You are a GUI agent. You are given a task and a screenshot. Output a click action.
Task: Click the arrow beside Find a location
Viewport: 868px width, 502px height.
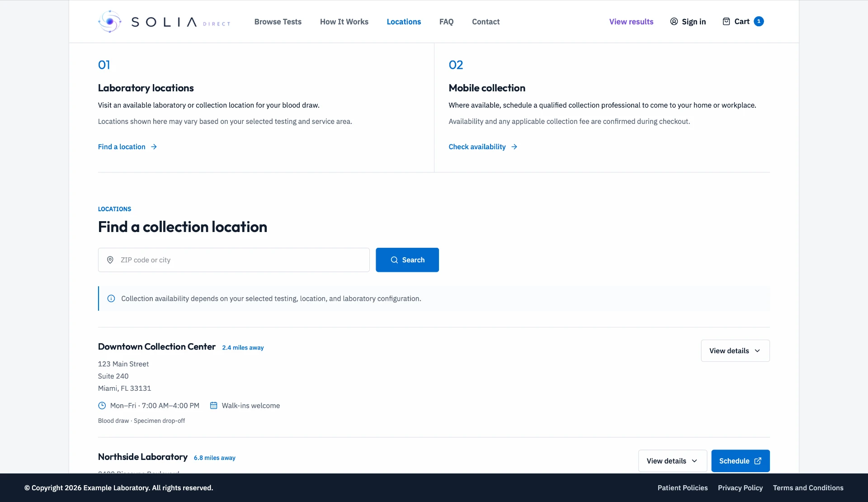(x=154, y=147)
